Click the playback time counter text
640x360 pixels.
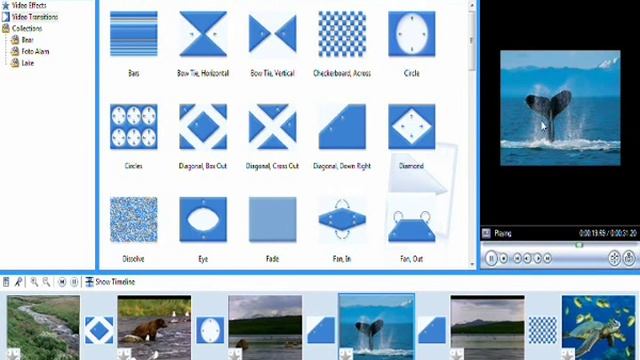coord(608,233)
